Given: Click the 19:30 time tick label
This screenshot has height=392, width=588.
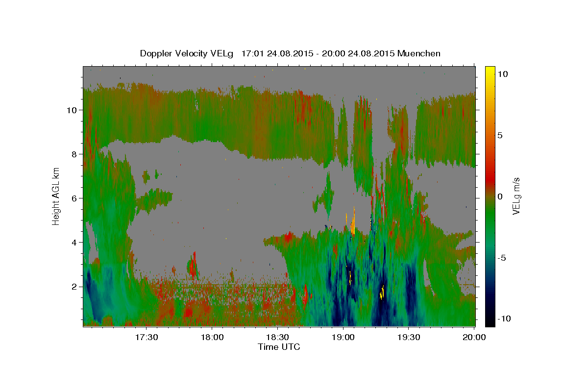Looking at the screenshot, I should coord(409,337).
